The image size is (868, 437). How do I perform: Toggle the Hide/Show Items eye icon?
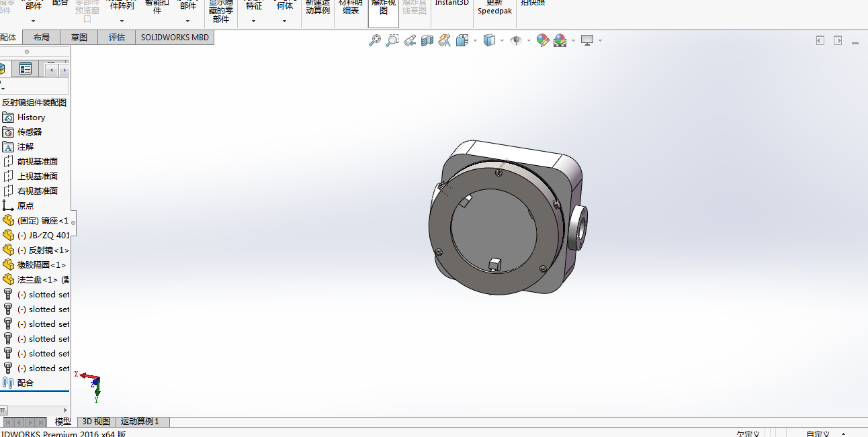point(515,40)
